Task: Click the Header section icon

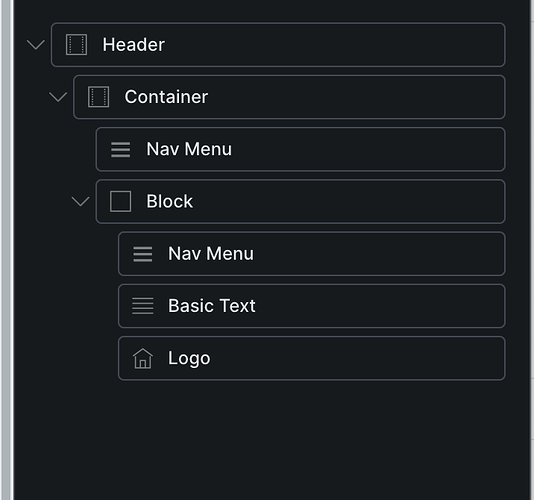Action: click(76, 45)
